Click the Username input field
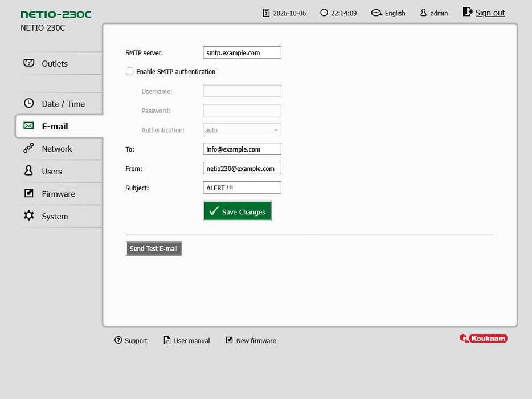The image size is (532, 399). pos(242,91)
